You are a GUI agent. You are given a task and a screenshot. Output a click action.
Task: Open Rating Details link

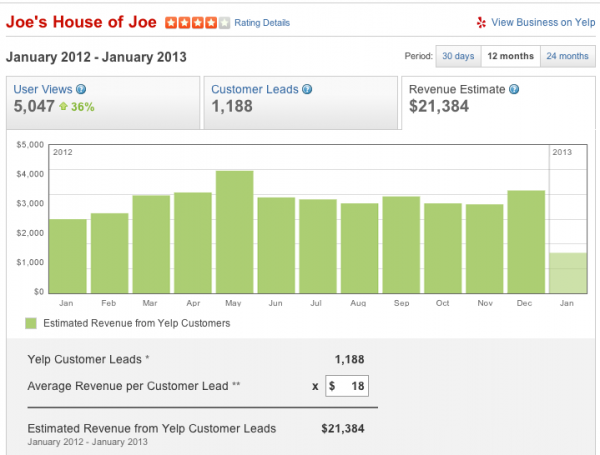pos(262,23)
